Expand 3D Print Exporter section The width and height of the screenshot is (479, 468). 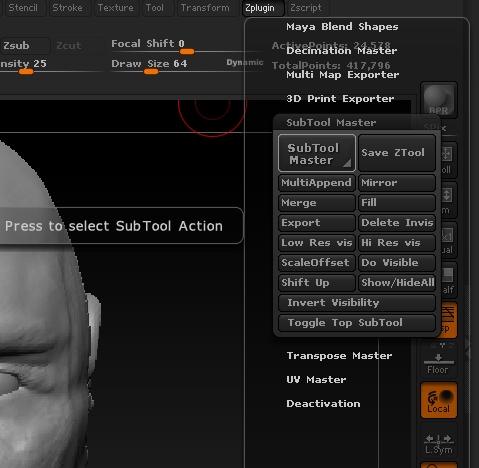340,99
